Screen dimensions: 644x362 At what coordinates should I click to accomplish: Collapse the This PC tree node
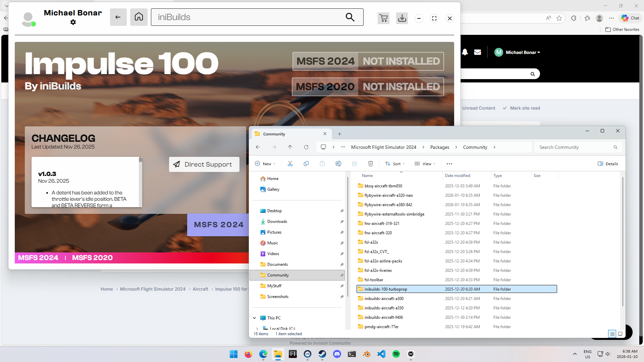point(254,318)
